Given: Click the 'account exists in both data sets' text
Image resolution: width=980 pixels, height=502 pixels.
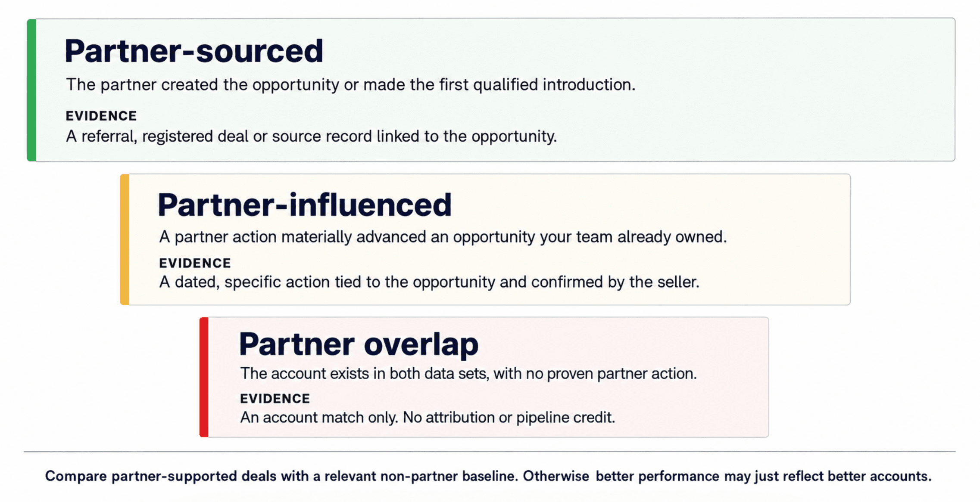Looking at the screenshot, I should 468,374.
